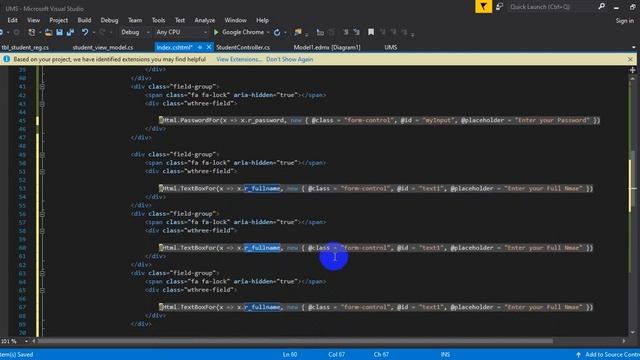Toggle INS overwrite mode in the status bar

[445, 354]
